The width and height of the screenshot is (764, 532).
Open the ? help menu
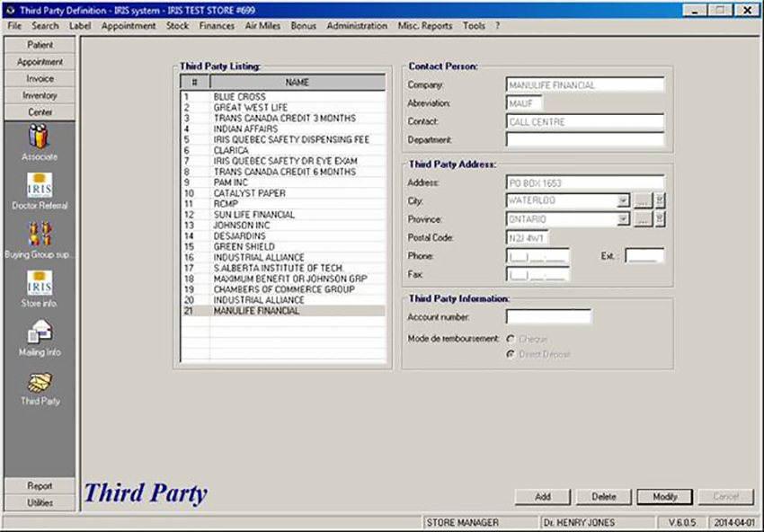coord(497,26)
